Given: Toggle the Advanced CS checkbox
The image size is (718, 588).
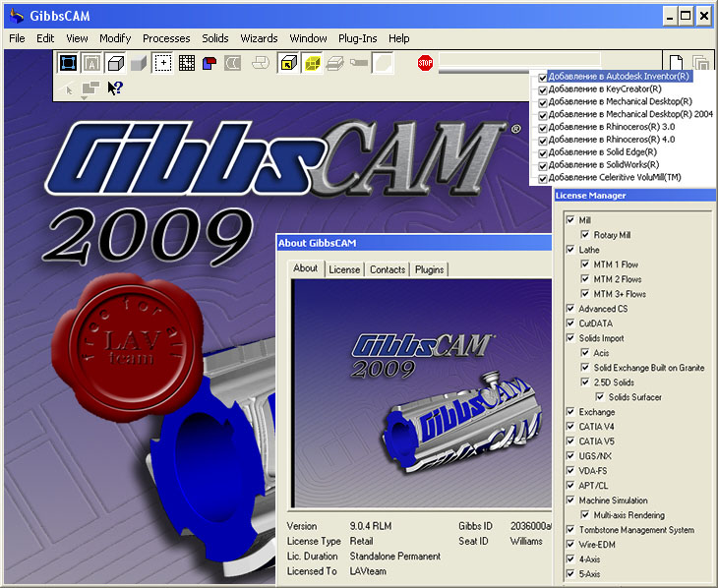Looking at the screenshot, I should pyautogui.click(x=570, y=308).
